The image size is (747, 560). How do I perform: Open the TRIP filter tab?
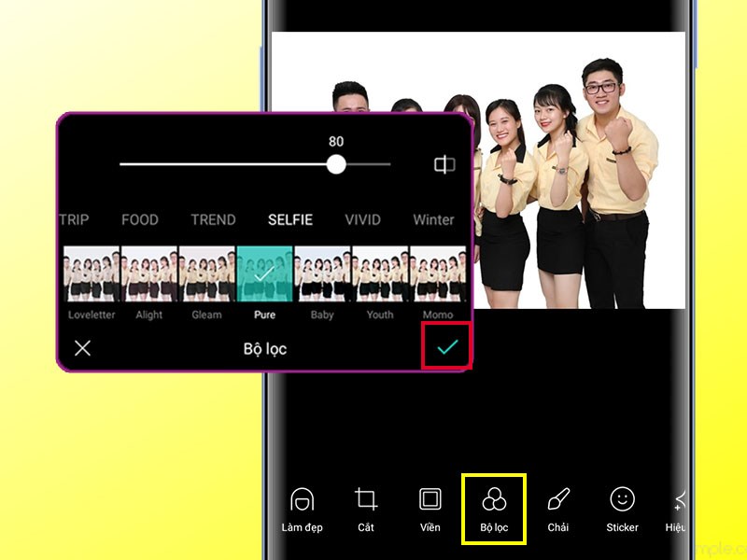click(74, 219)
